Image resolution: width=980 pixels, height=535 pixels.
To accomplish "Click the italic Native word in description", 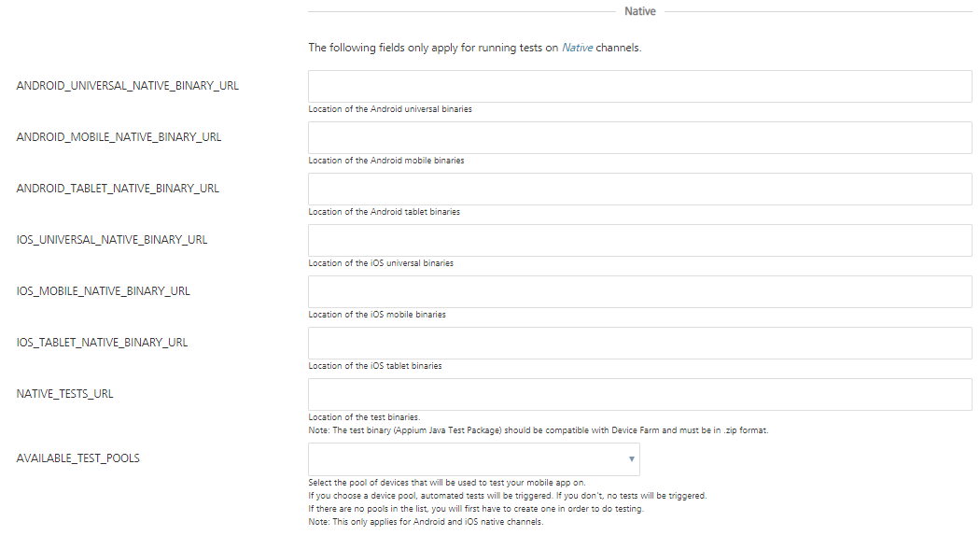I will [x=577, y=48].
